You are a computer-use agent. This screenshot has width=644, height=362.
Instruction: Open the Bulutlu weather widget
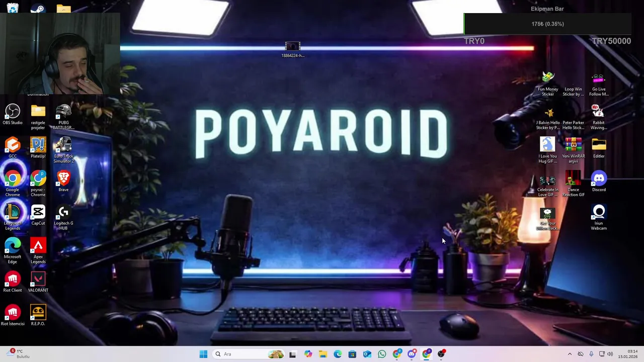click(x=18, y=354)
